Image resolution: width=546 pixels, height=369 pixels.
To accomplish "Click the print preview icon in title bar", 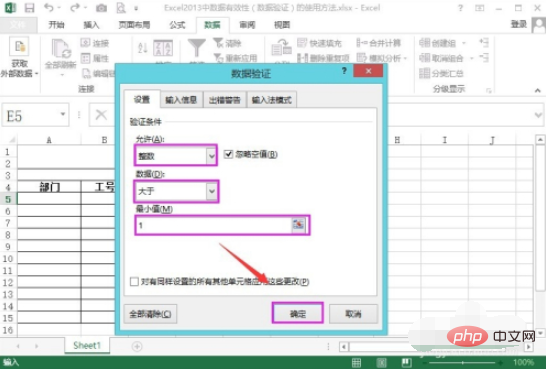I will [x=121, y=8].
